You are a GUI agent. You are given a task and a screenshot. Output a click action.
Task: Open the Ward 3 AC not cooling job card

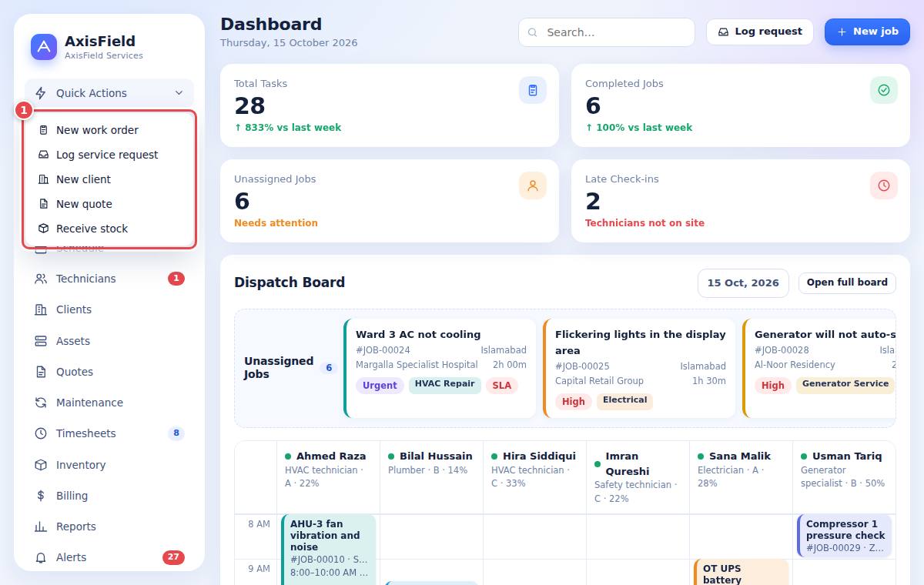(x=440, y=369)
